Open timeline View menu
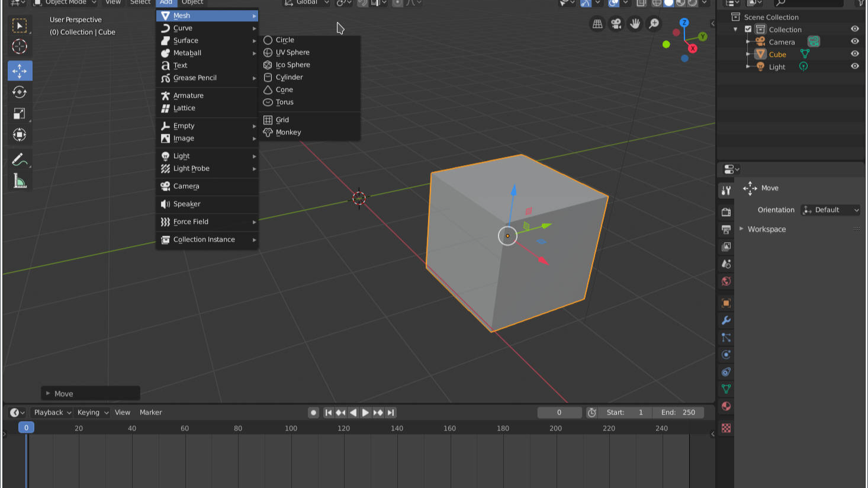This screenshot has height=488, width=868. pyautogui.click(x=123, y=412)
